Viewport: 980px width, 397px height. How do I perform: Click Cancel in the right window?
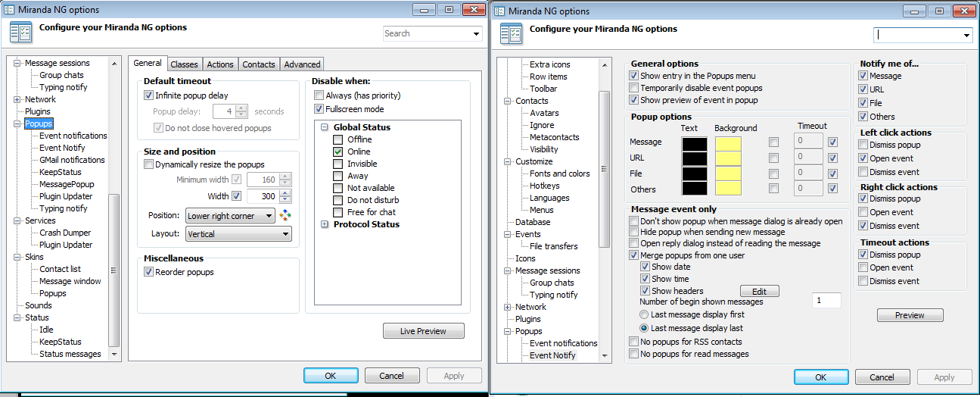pos(882,377)
